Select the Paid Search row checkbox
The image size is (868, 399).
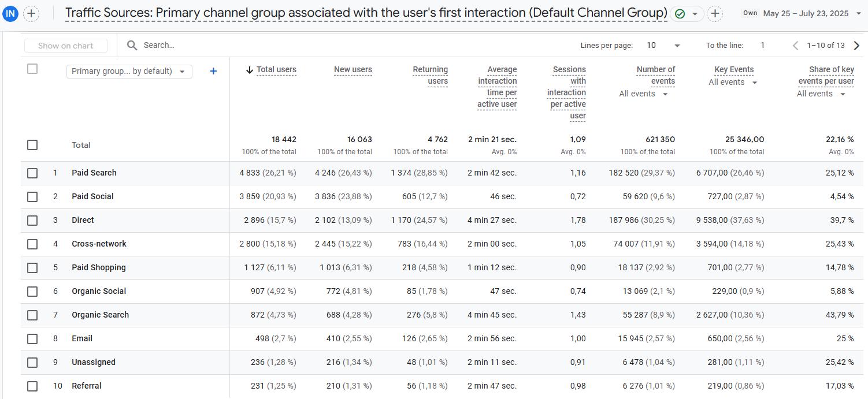pos(32,173)
